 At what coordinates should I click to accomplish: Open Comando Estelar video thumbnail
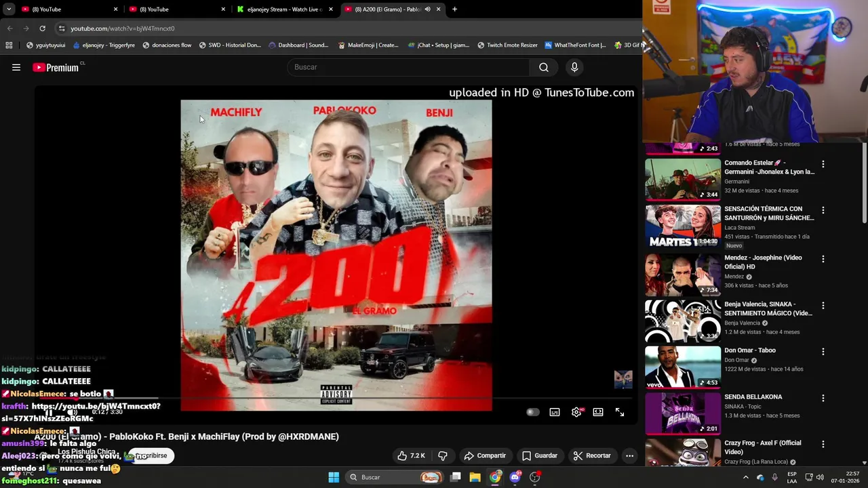pos(683,179)
